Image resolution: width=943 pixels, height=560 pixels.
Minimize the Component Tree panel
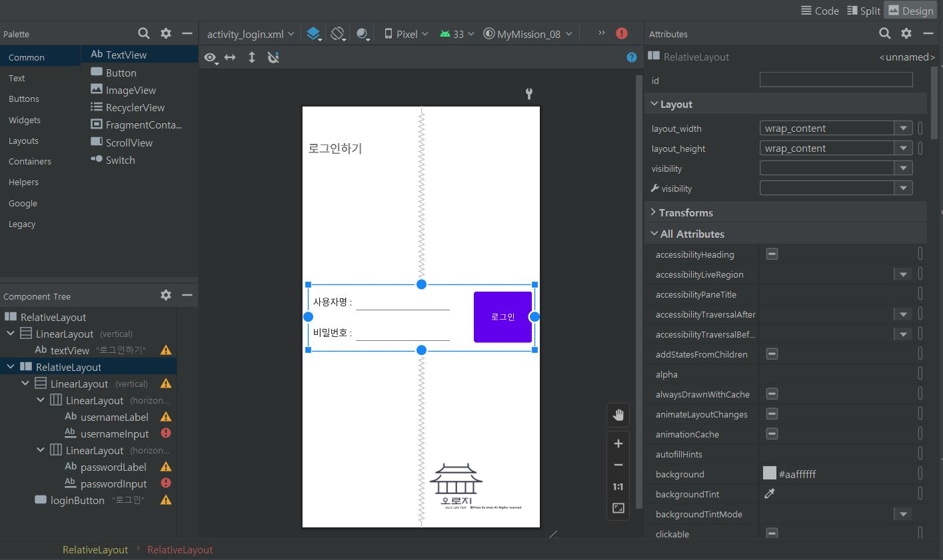(x=187, y=295)
